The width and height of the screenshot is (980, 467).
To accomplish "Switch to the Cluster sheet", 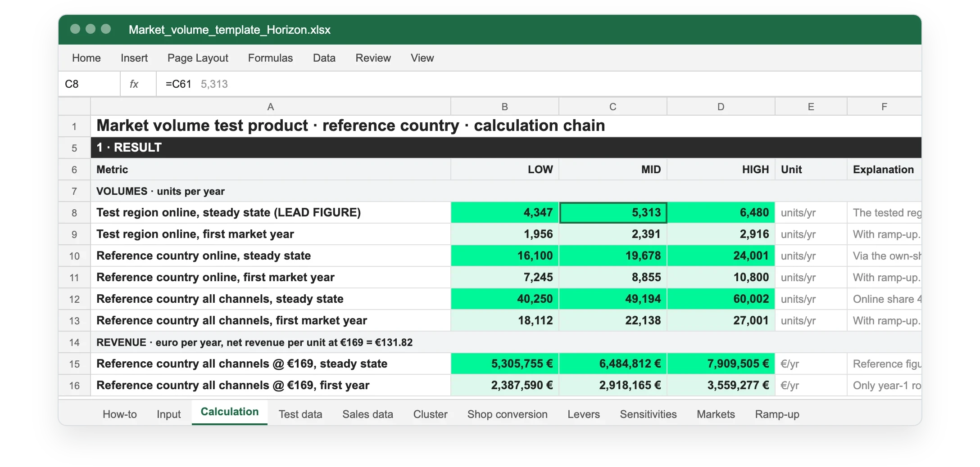I will 430,414.
